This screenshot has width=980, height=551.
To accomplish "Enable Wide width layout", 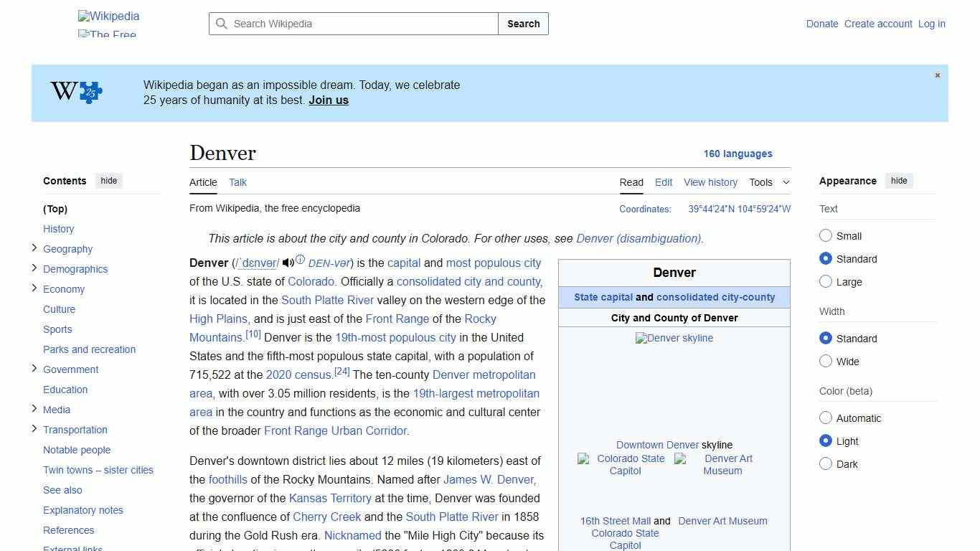I will [826, 362].
